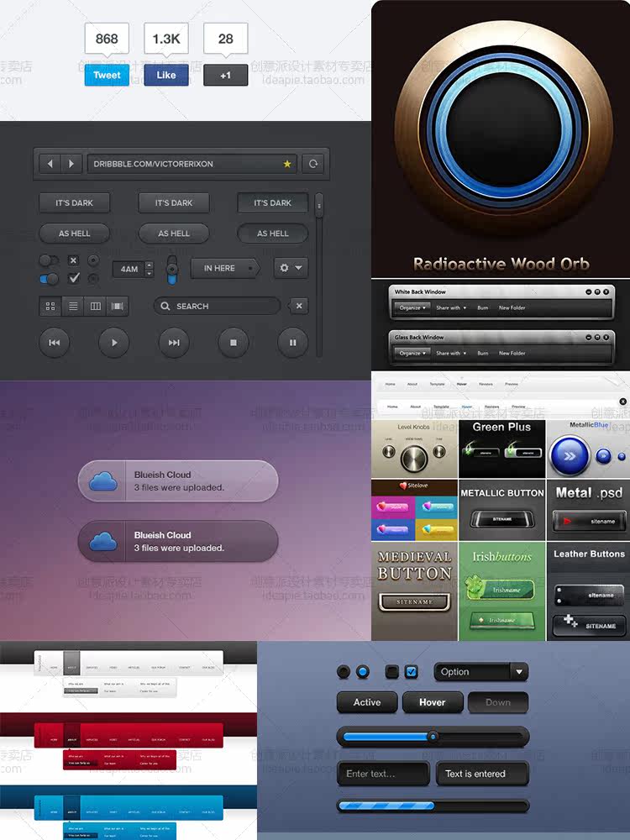Screen dimensions: 630x840
Task: Turn off the blue on toggle switch
Action: pyautogui.click(x=49, y=279)
